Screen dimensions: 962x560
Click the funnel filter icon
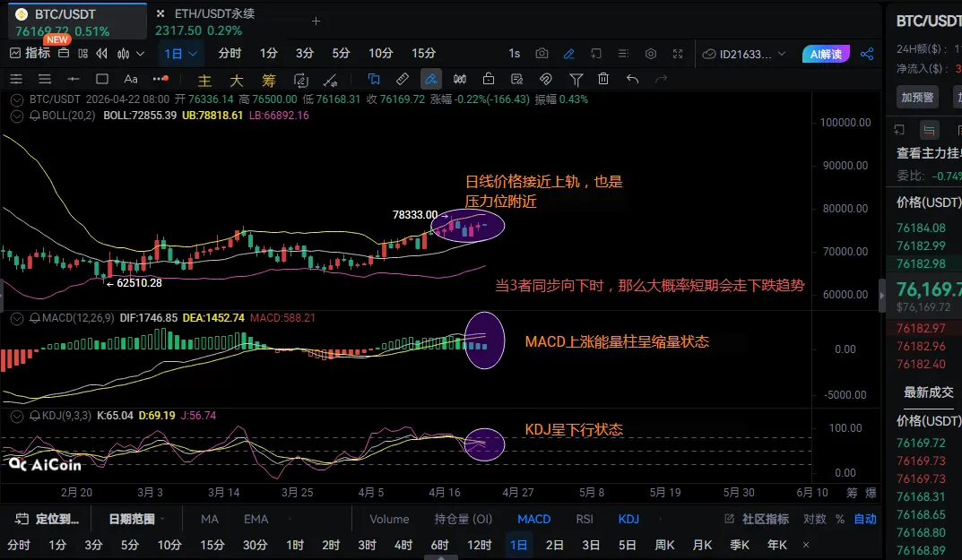click(x=576, y=79)
